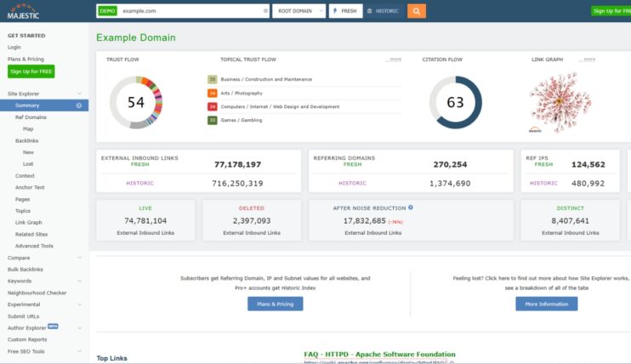
Task: Click the example.com search input field
Action: (x=189, y=11)
